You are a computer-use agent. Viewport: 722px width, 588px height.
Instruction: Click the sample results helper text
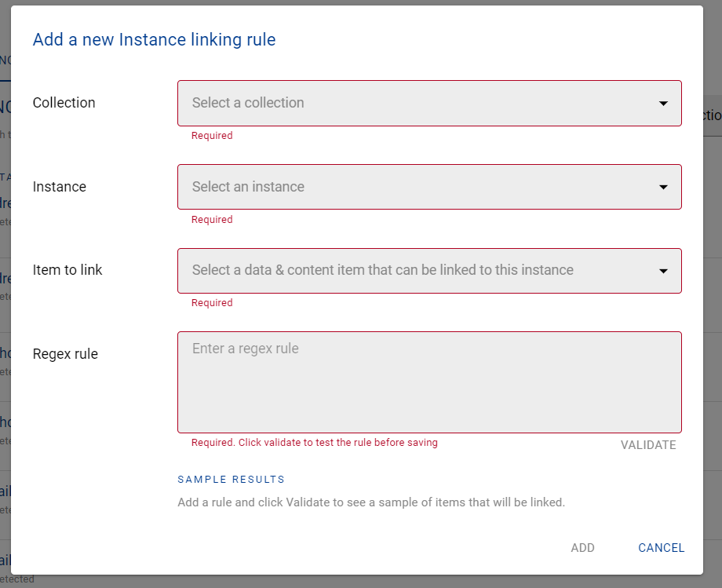(370, 502)
